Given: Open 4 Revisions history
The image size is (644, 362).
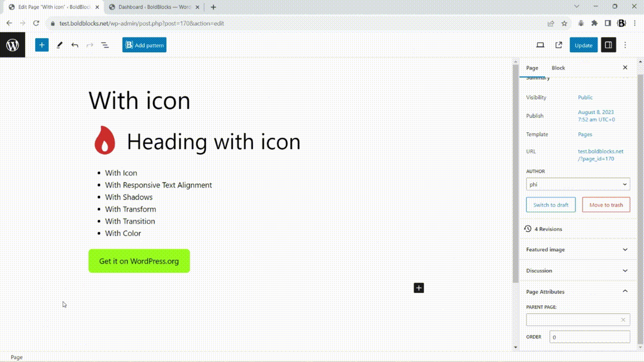Looking at the screenshot, I should click(x=578, y=229).
